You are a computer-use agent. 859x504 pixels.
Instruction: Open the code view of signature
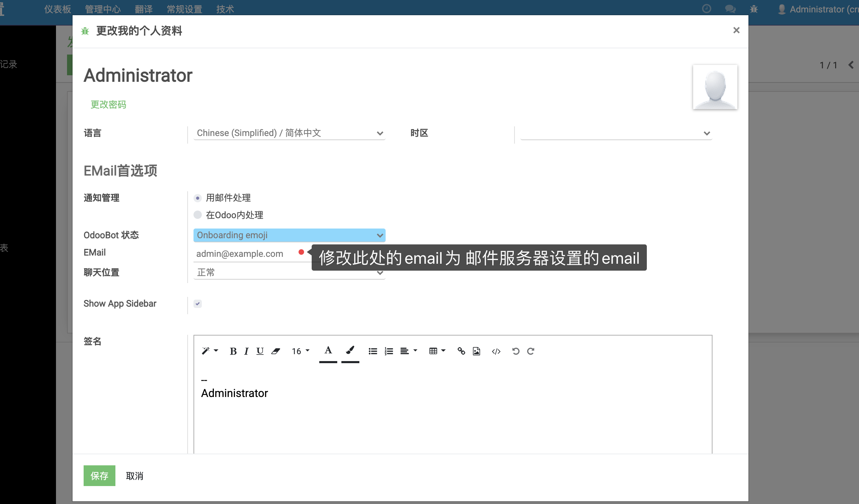[x=496, y=351]
